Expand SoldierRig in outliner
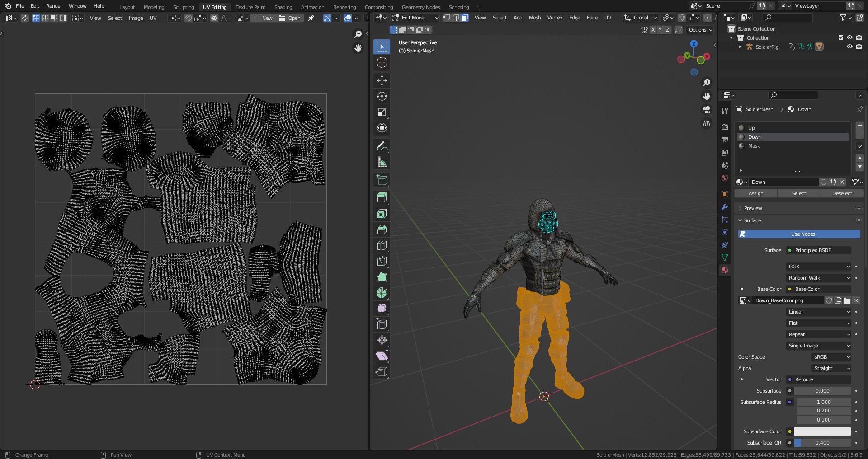868x459 pixels. pos(740,47)
